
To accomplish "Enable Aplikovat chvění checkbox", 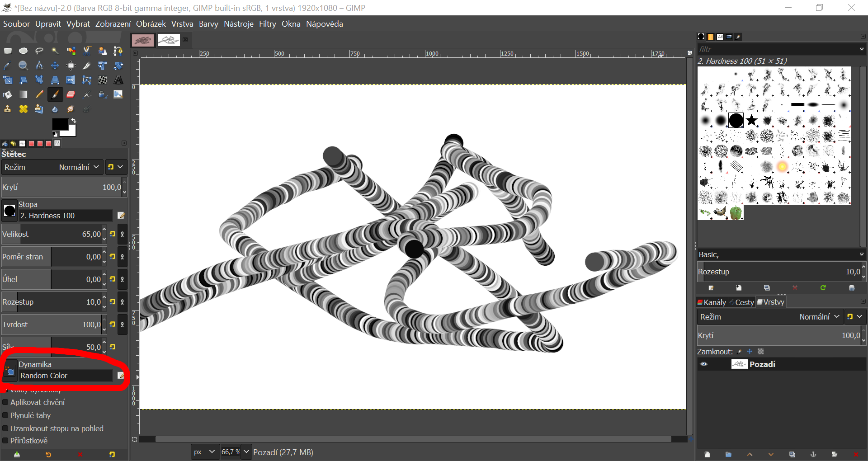I will [x=5, y=402].
